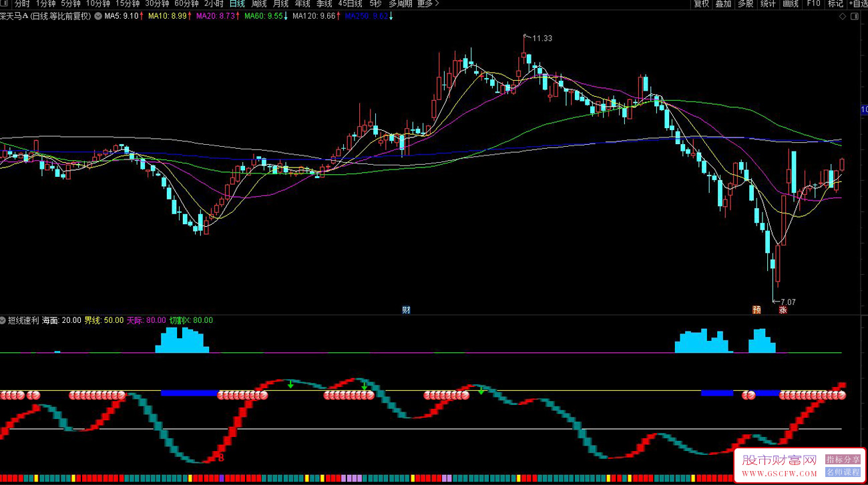Select the 30分钟 period tab
The height and width of the screenshot is (485, 868).
tap(157, 4)
